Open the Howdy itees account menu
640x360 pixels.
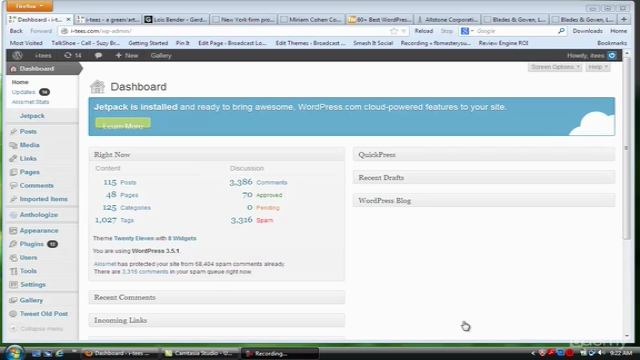pyautogui.click(x=591, y=56)
